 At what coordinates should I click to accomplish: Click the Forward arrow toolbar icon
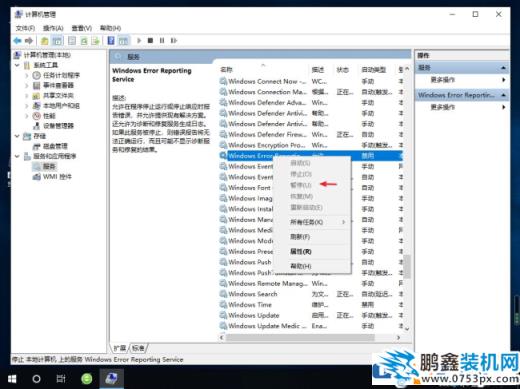coord(29,41)
